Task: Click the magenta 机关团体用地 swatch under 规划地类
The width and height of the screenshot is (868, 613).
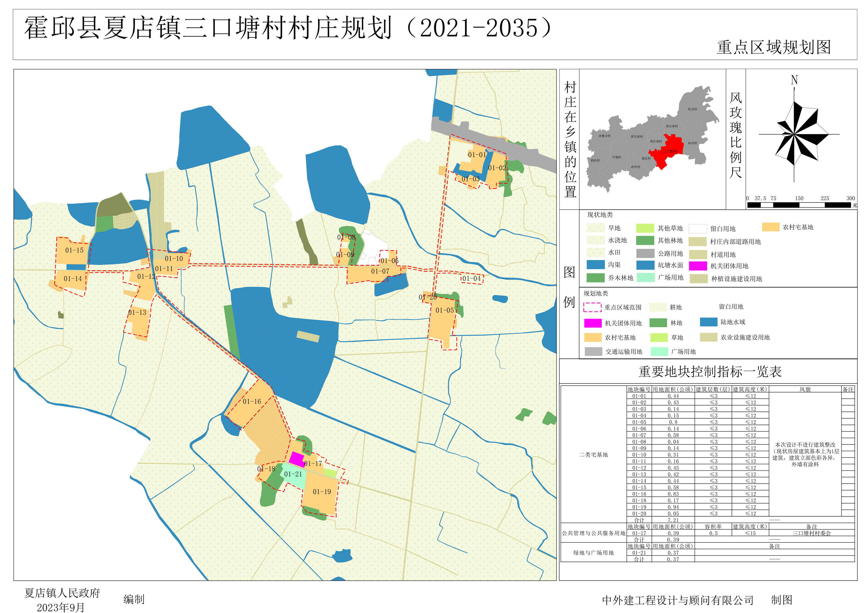Action: pos(593,323)
